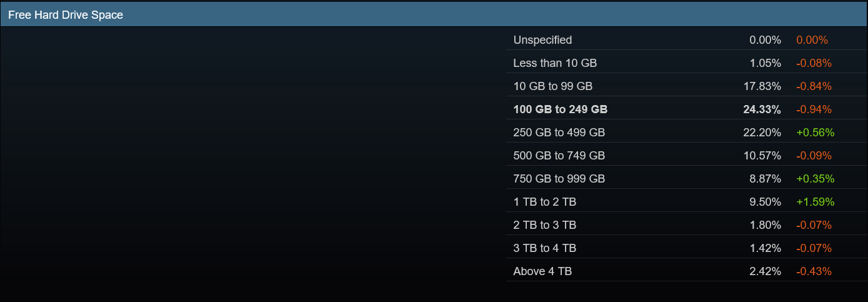Select the 3 TB to 4 TB row
This screenshot has width=868, height=302.
tap(544, 248)
